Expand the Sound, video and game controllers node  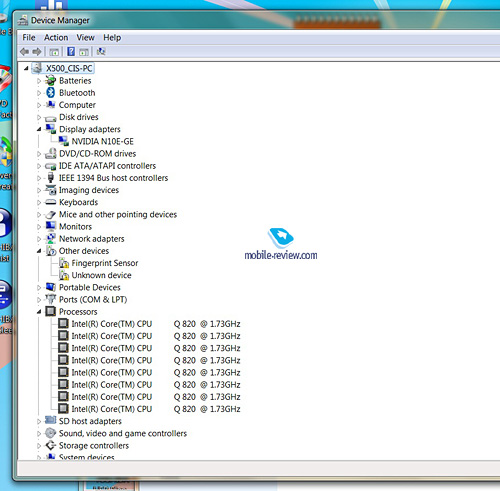(39, 434)
